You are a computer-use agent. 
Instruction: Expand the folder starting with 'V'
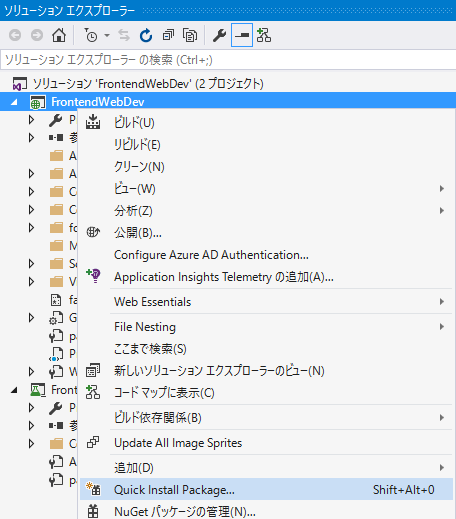click(31, 282)
